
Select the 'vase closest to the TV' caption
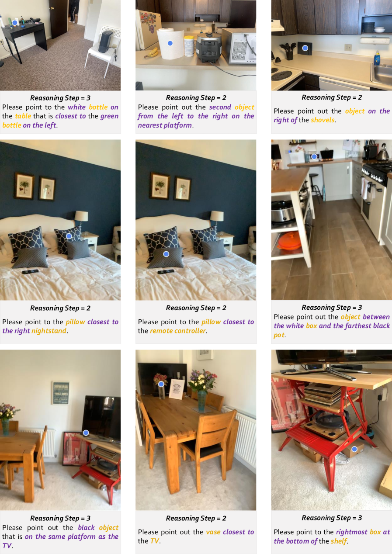[x=196, y=537]
